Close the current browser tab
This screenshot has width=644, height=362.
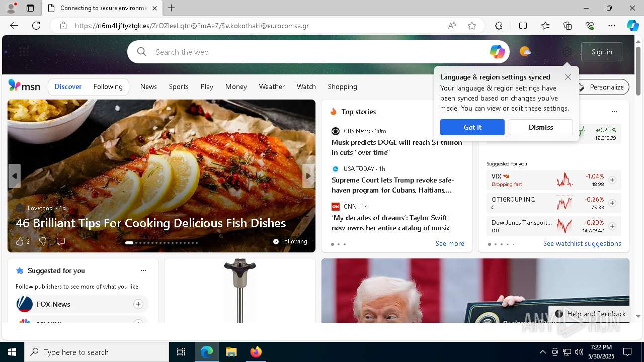click(x=154, y=8)
